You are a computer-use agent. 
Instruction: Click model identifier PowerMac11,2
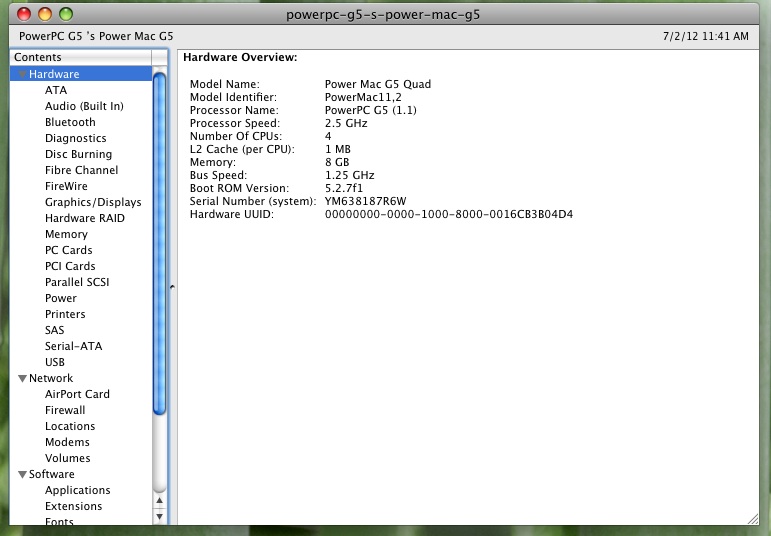363,97
